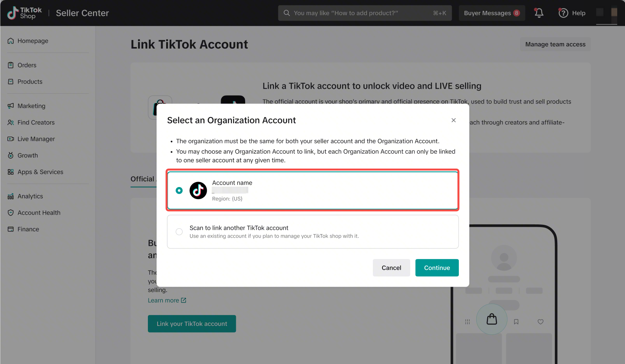Click the bookmark icon in phone preview
This screenshot has width=625, height=364.
coord(516,322)
